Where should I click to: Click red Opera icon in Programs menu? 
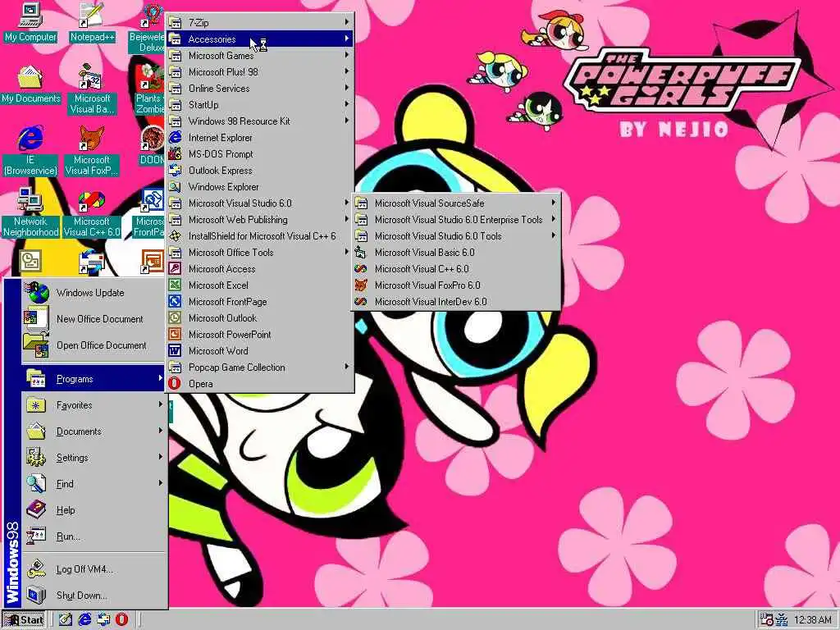pos(175,384)
